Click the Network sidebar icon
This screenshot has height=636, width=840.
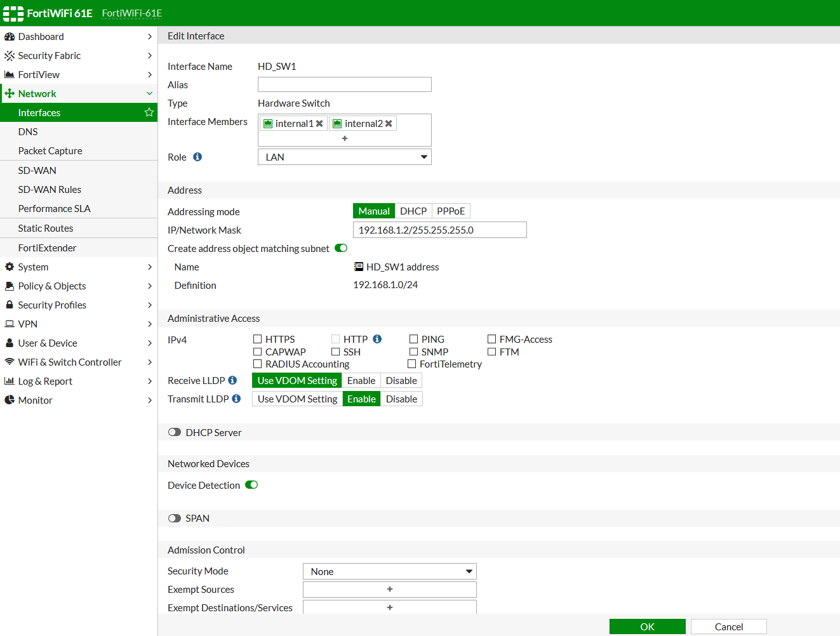tap(10, 93)
